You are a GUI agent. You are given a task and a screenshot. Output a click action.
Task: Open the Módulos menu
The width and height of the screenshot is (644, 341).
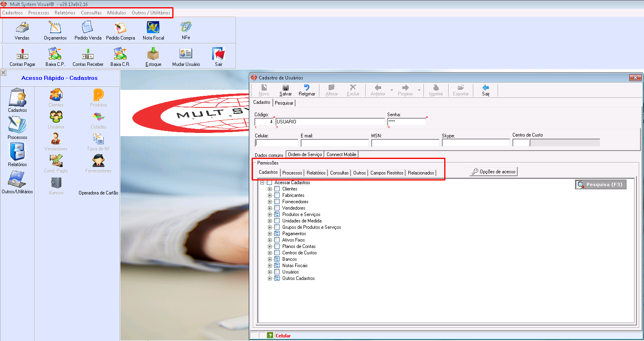coord(116,13)
